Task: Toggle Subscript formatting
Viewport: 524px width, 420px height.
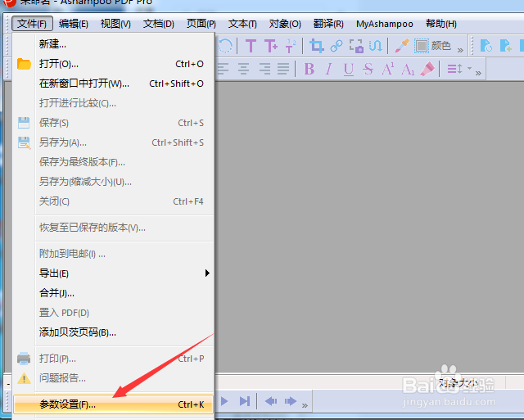Action: [x=408, y=70]
